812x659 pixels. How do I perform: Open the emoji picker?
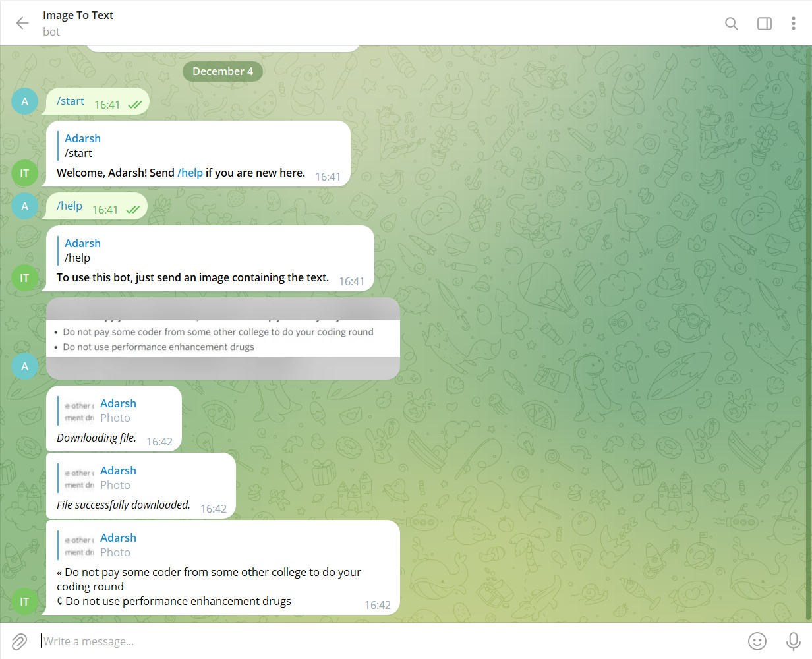(757, 641)
